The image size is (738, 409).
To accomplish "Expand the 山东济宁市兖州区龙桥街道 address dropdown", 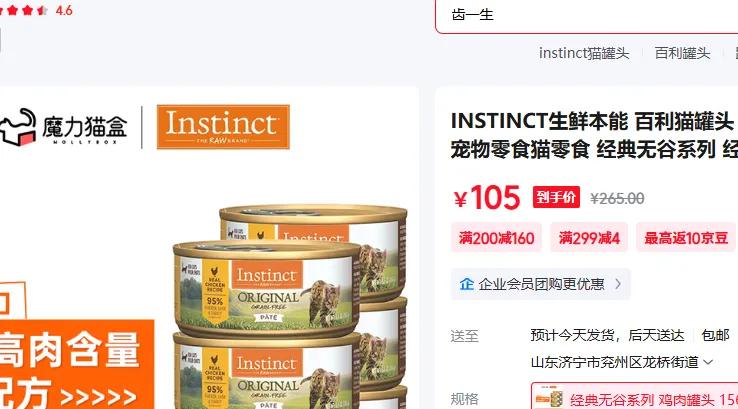I will click(708, 362).
